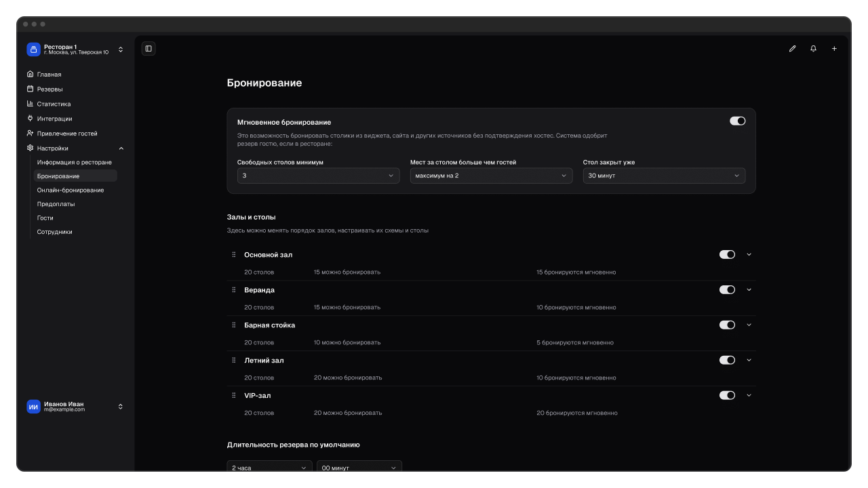Toggle the VIP-зал switch
868x488 pixels.
pos(727,396)
